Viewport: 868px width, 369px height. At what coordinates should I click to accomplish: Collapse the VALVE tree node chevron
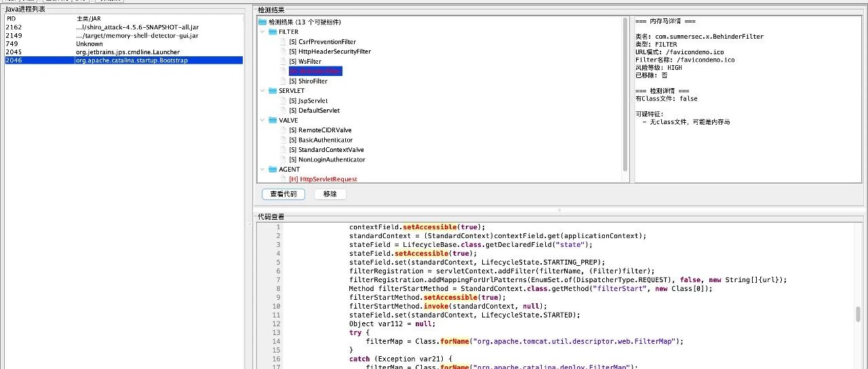pyautogui.click(x=263, y=120)
